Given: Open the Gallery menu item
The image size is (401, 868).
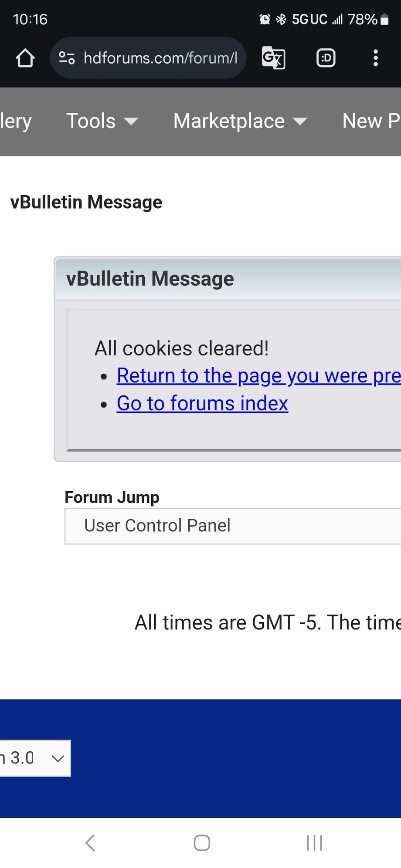Looking at the screenshot, I should tap(16, 121).
